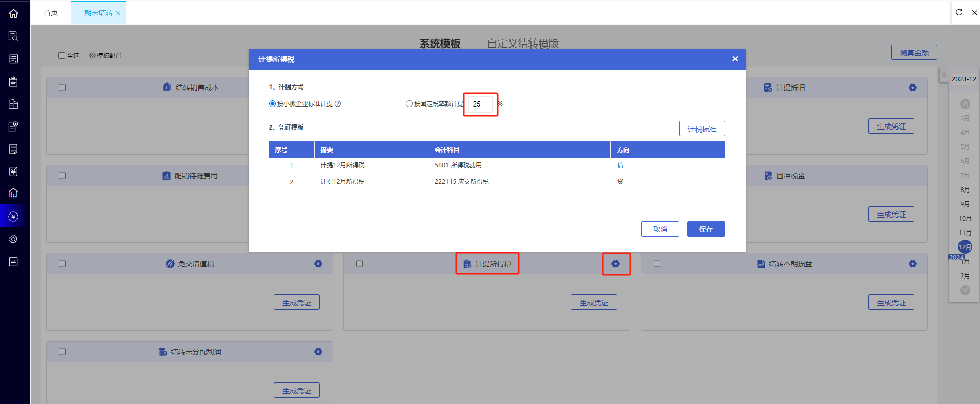Select 10月 in the month list
This screenshot has width=980, height=404.
(965, 218)
